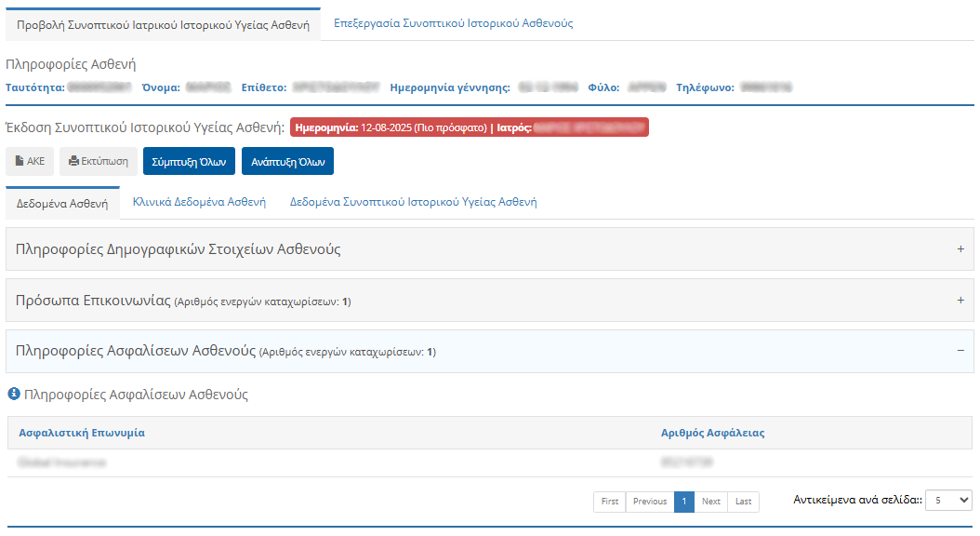
Task: Click Ανάπτυξη Όλων button
Action: (287, 161)
